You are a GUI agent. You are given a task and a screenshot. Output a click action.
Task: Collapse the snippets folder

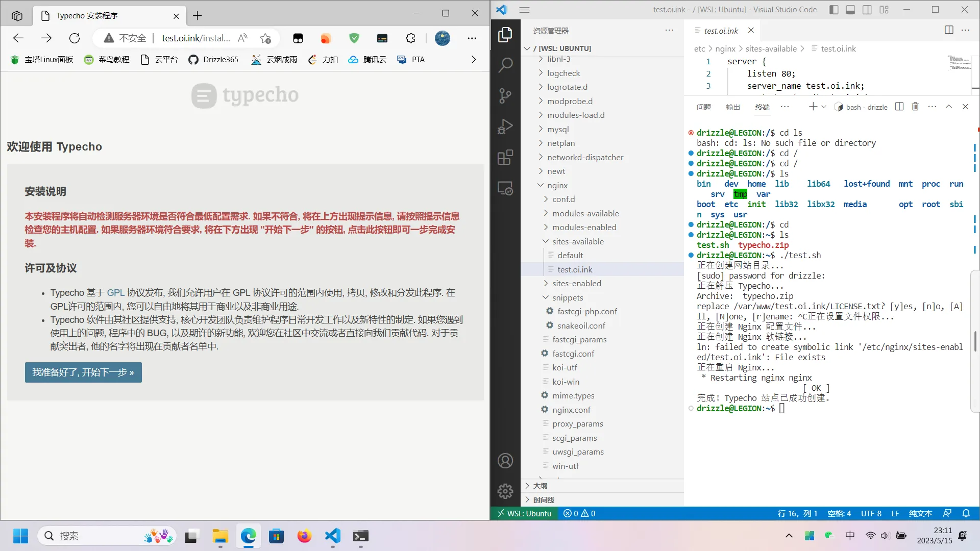(x=567, y=297)
